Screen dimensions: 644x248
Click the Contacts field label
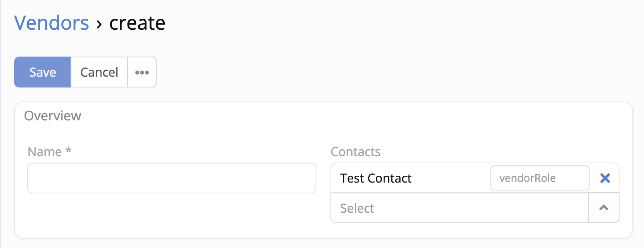(x=355, y=152)
